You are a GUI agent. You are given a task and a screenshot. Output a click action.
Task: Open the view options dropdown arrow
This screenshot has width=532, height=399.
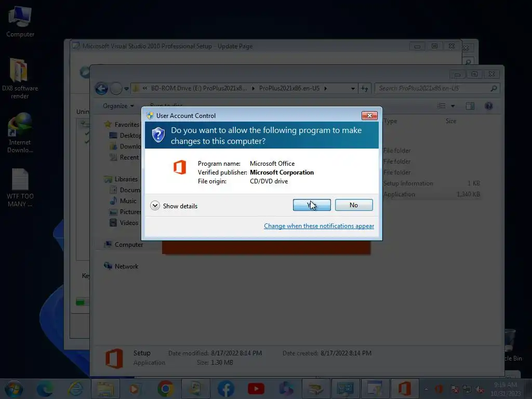(x=453, y=106)
